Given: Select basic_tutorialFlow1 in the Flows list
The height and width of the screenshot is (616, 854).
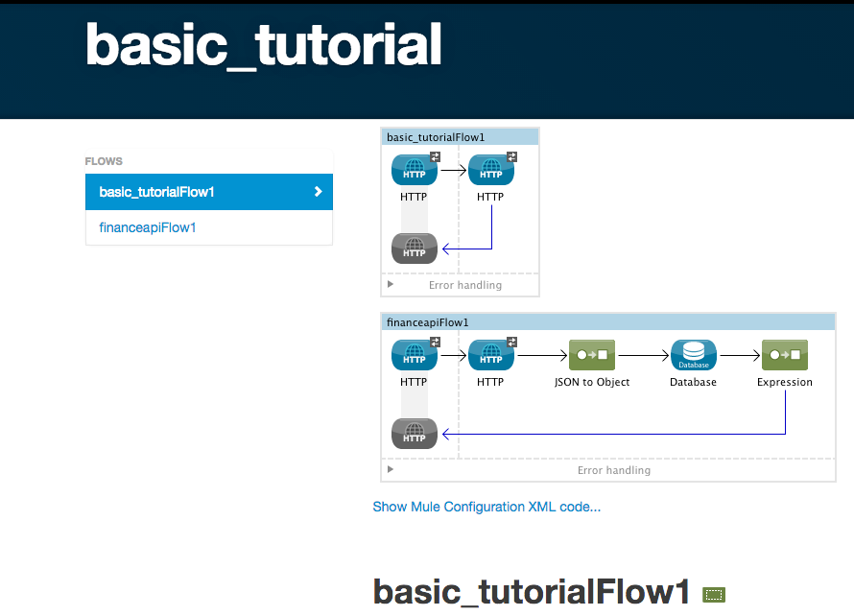Looking at the screenshot, I should [x=157, y=192].
